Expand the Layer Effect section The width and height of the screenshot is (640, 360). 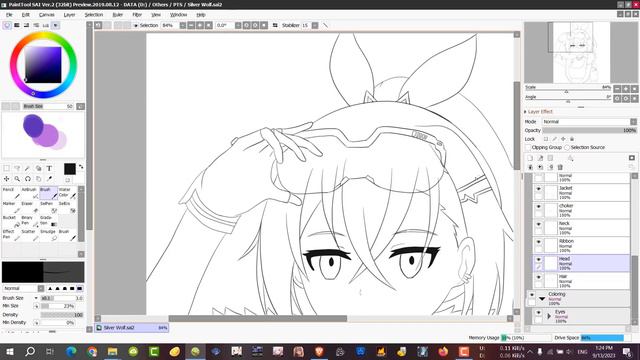coord(526,111)
